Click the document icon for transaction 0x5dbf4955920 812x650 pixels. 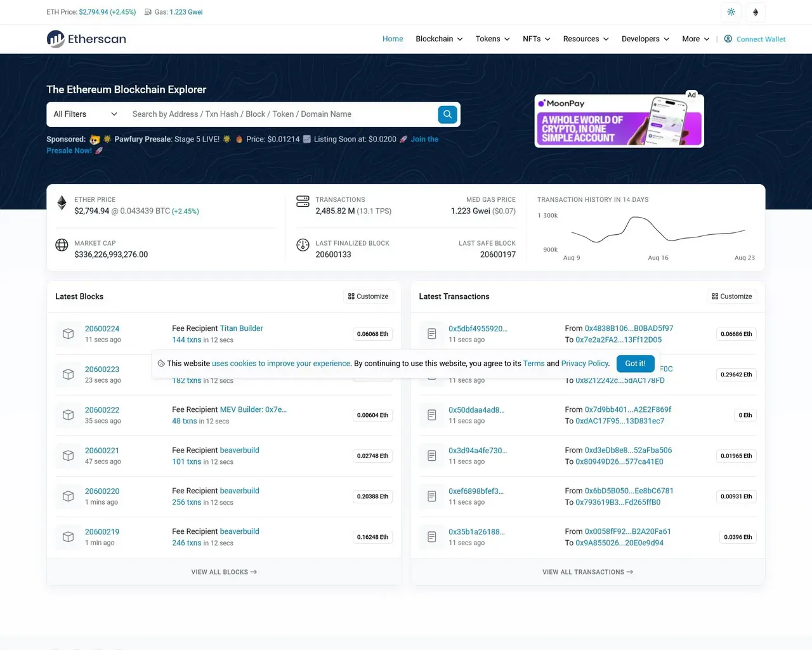click(431, 334)
